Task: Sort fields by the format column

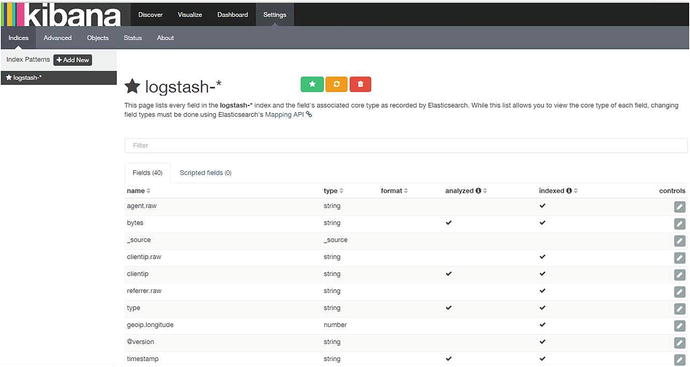Action: tap(394, 191)
